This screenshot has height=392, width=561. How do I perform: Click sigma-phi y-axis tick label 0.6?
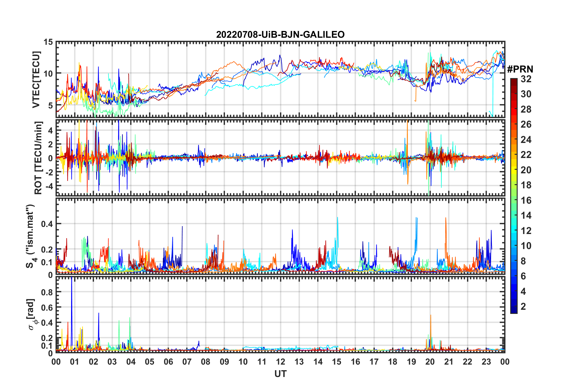click(x=47, y=307)
